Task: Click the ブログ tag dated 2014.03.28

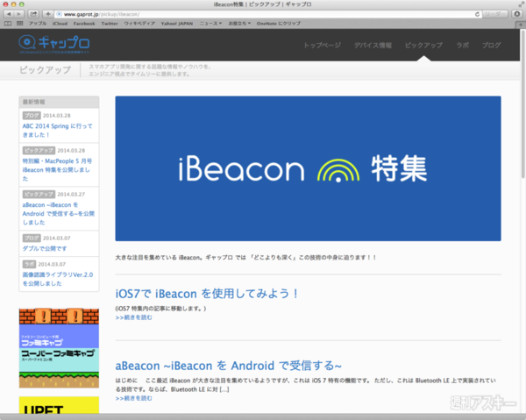Action: pyautogui.click(x=32, y=116)
